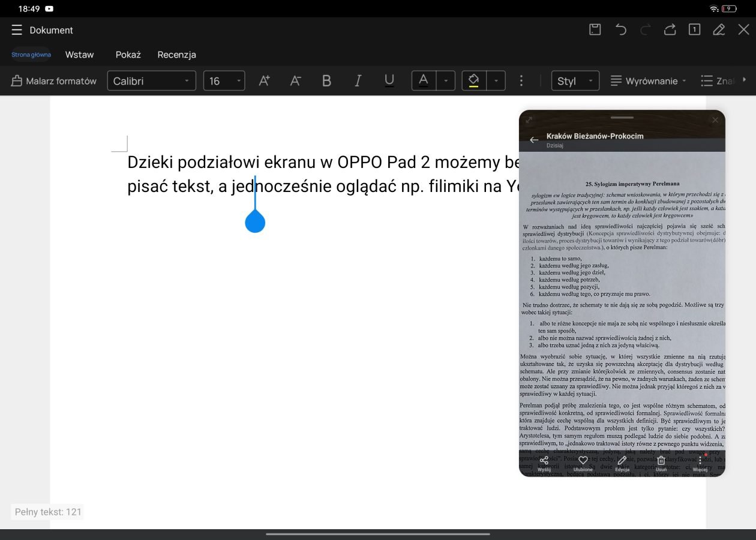Image resolution: width=756 pixels, height=540 pixels.
Task: Apply the yellow highlight color
Action: (x=474, y=81)
